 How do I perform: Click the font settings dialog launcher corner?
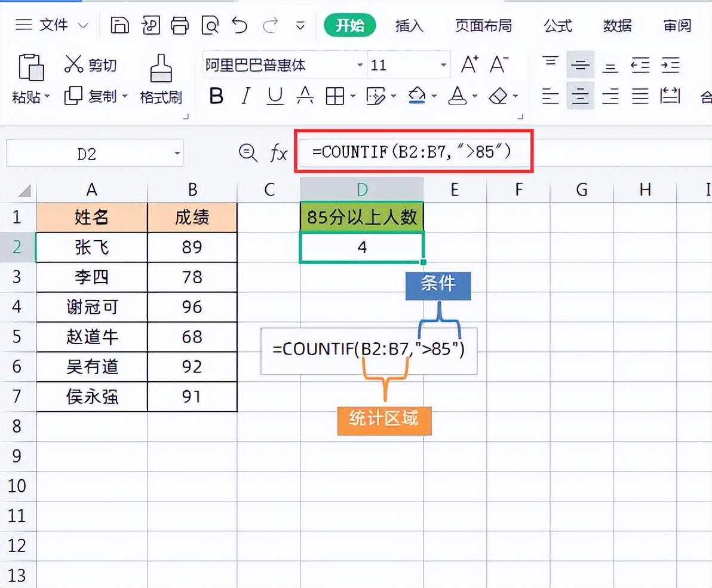pos(520,117)
